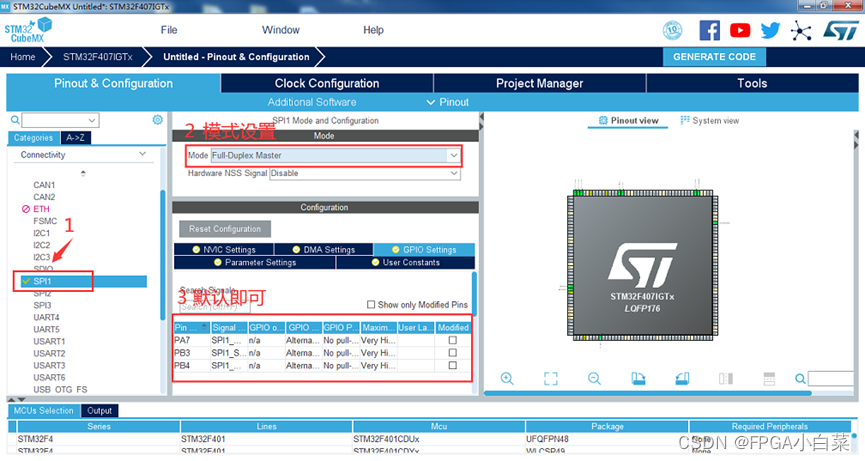Click the 10-year anniversary badge icon

coord(672,30)
